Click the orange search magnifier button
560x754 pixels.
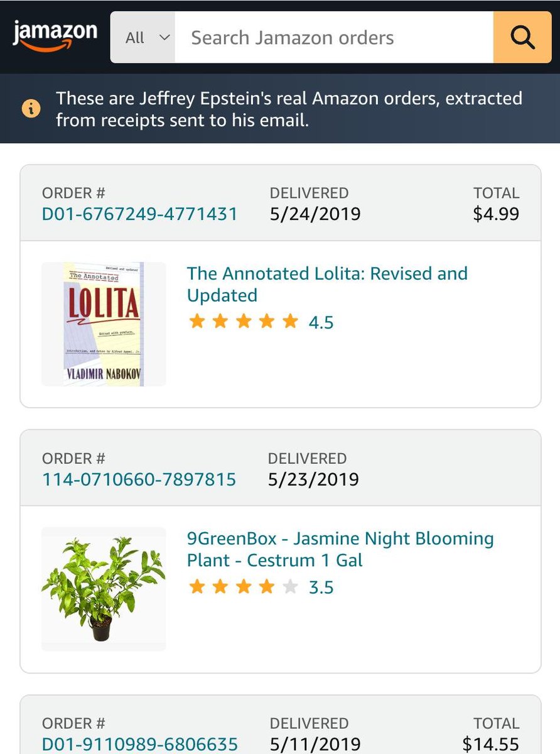pyautogui.click(x=522, y=37)
